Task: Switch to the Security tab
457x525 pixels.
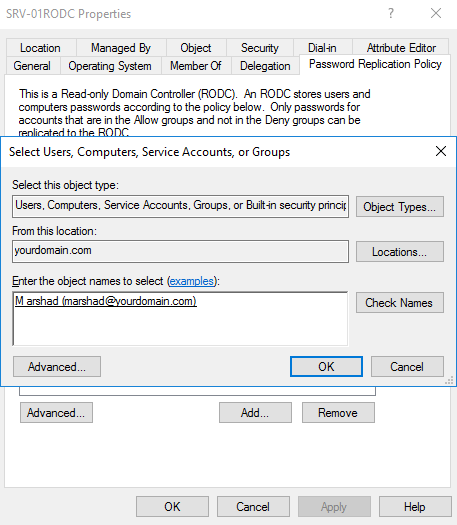Action: (x=260, y=48)
